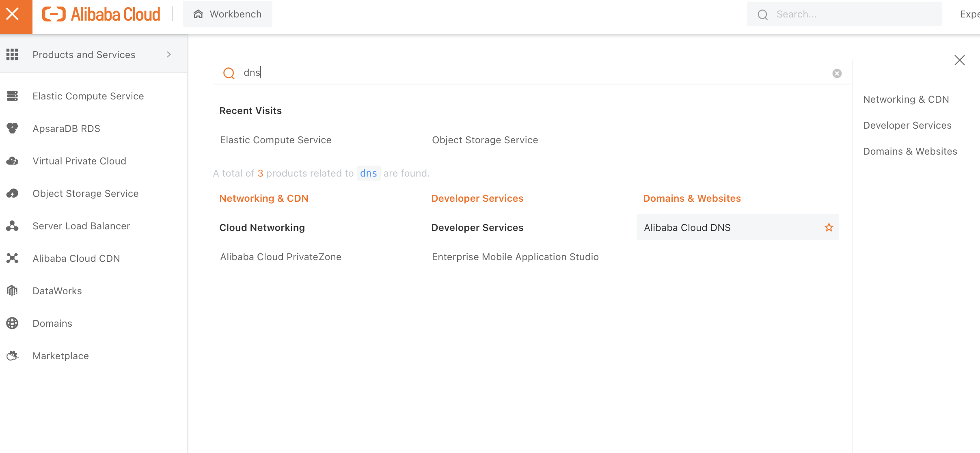Select the Domains & Websites orange category heading
This screenshot has height=453, width=980.
pyautogui.click(x=692, y=198)
